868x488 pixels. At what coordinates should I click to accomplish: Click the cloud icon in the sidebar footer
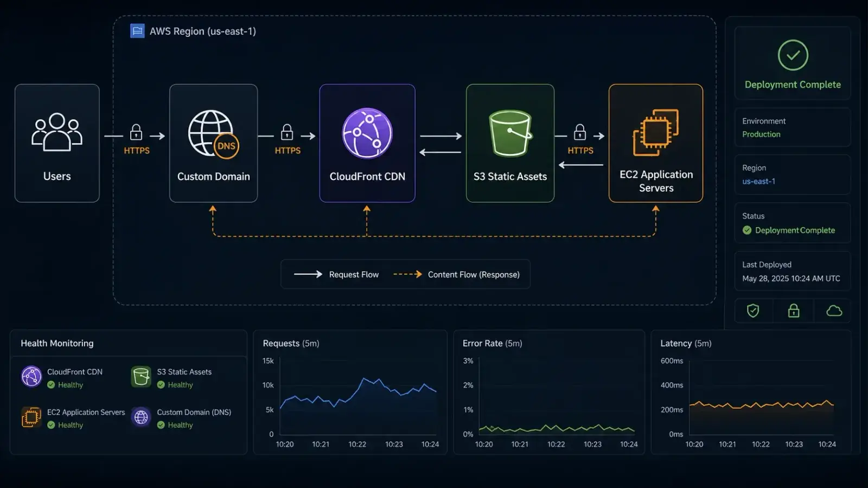pyautogui.click(x=834, y=311)
